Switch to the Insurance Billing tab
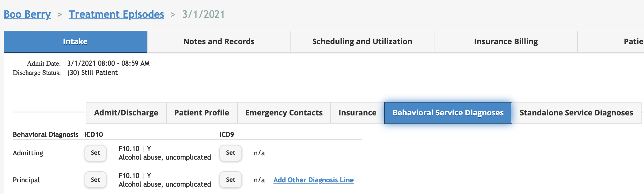 [x=506, y=42]
